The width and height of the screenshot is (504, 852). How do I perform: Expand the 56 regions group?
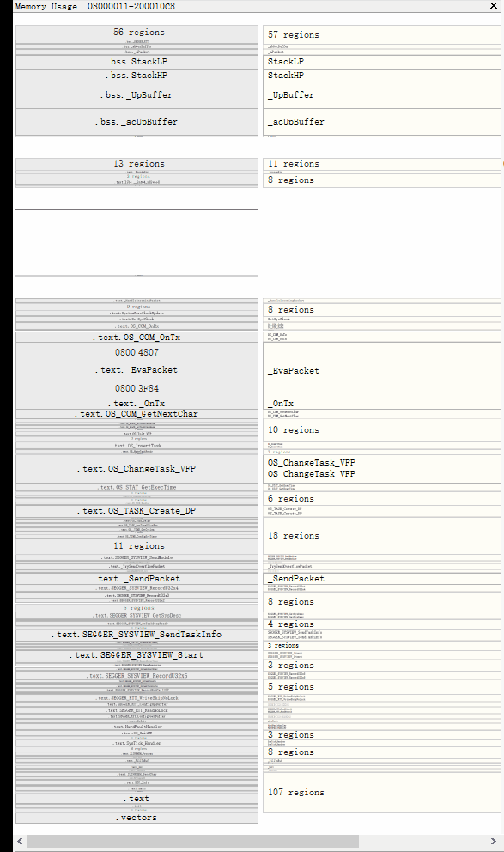137,33
